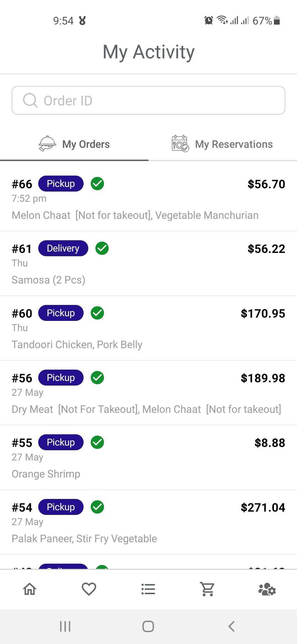Tap the search magnifier icon

(x=30, y=100)
